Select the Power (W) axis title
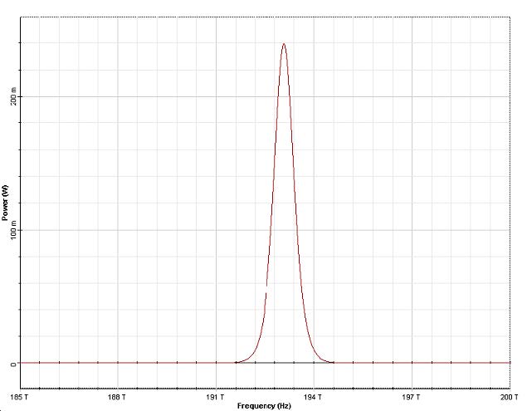 coord(5,203)
